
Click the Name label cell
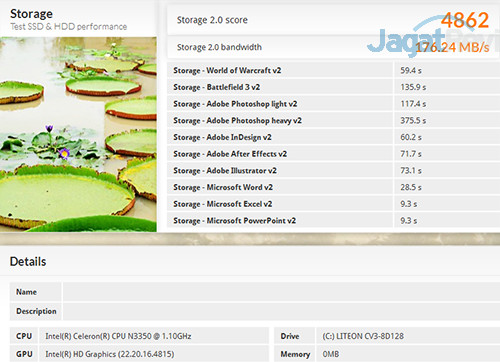[x=35, y=292]
